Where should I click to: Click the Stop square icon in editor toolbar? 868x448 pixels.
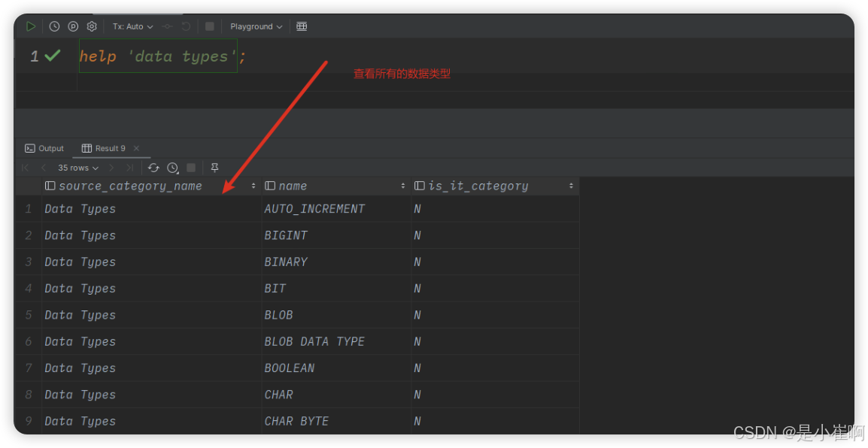click(x=209, y=26)
